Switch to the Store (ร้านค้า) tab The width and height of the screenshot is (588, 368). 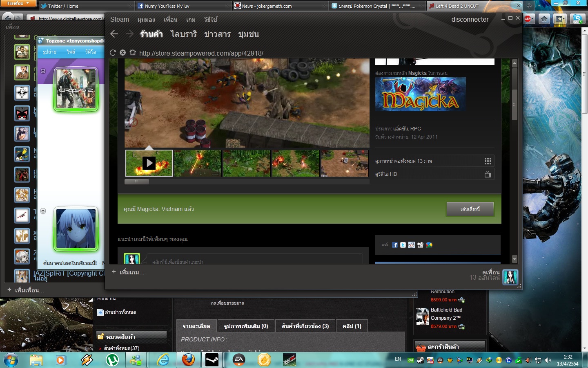point(151,34)
